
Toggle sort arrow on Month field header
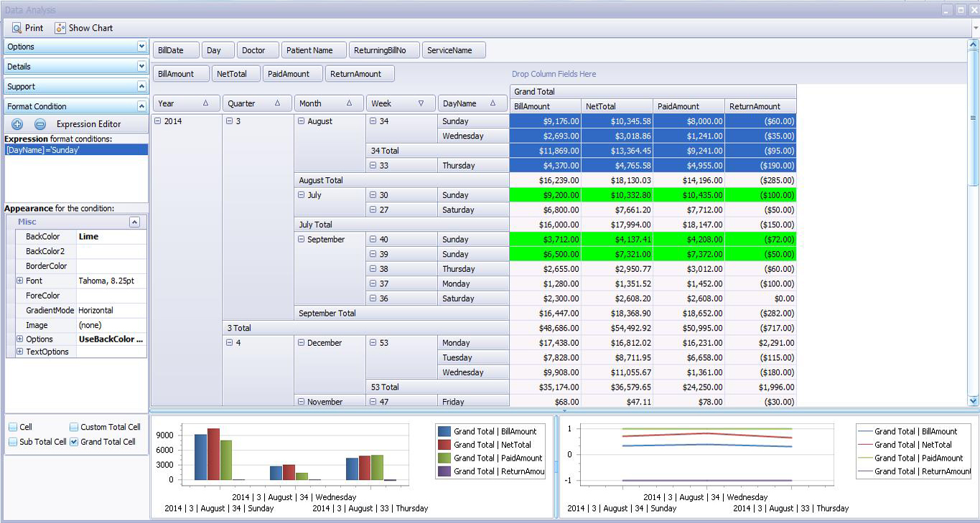(350, 103)
